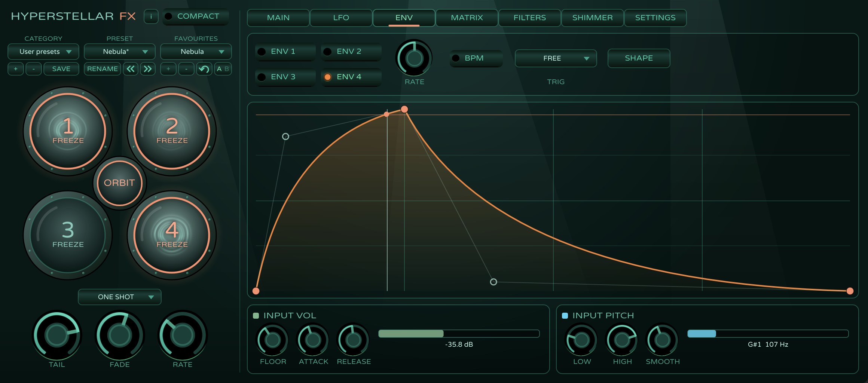Switch to the FILTERS tab
This screenshot has width=868, height=383.
click(530, 18)
